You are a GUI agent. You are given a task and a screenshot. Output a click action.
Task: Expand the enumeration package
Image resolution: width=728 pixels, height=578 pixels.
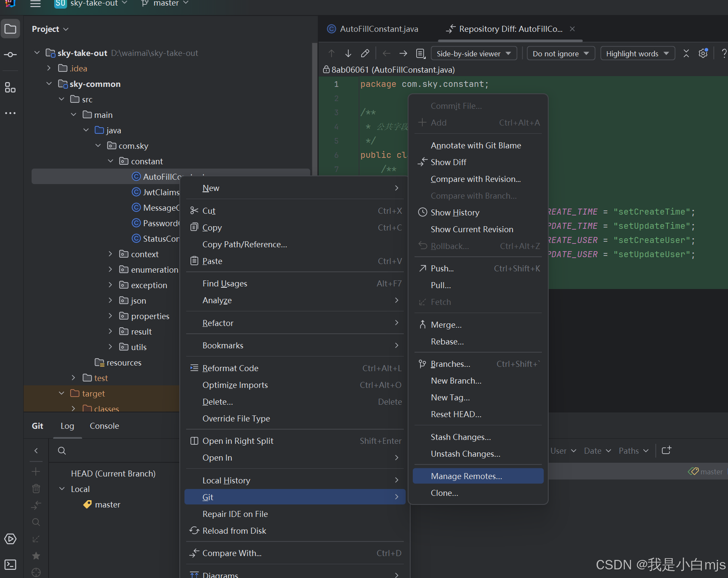[111, 269]
